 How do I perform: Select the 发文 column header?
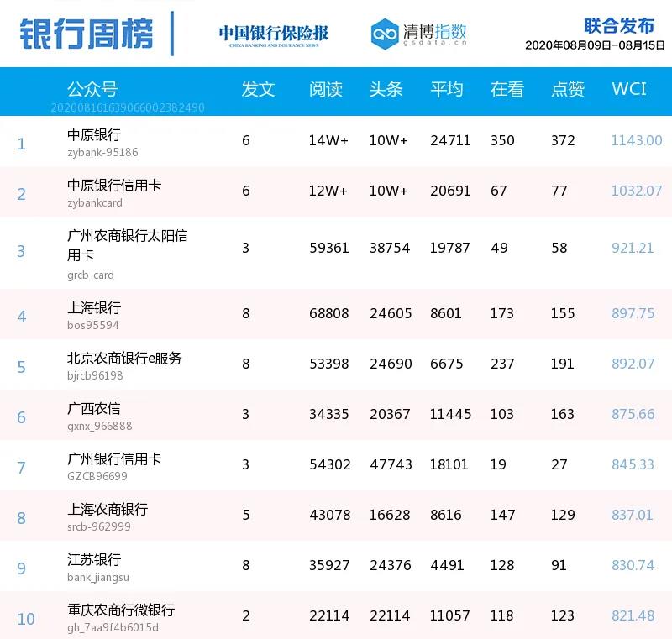pyautogui.click(x=258, y=89)
